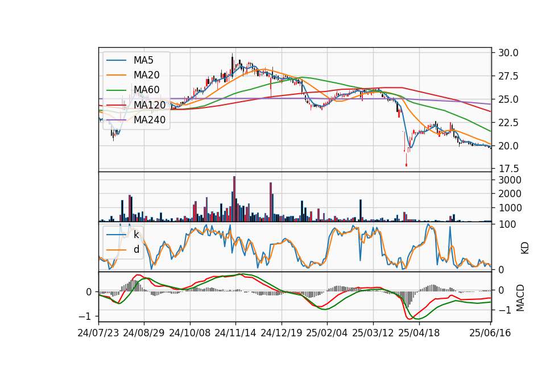
Task: Click the second-tallest volume bar near 24/12/19
Action: [x=271, y=202]
